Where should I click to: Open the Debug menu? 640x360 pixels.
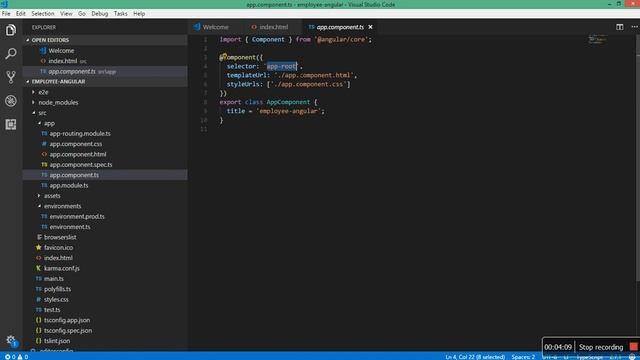[x=100, y=13]
